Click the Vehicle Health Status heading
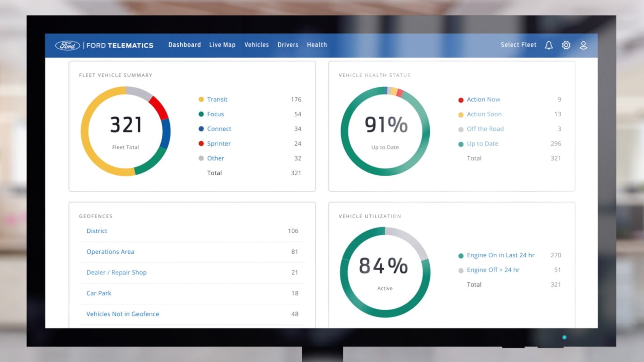644x362 pixels. pyautogui.click(x=375, y=75)
